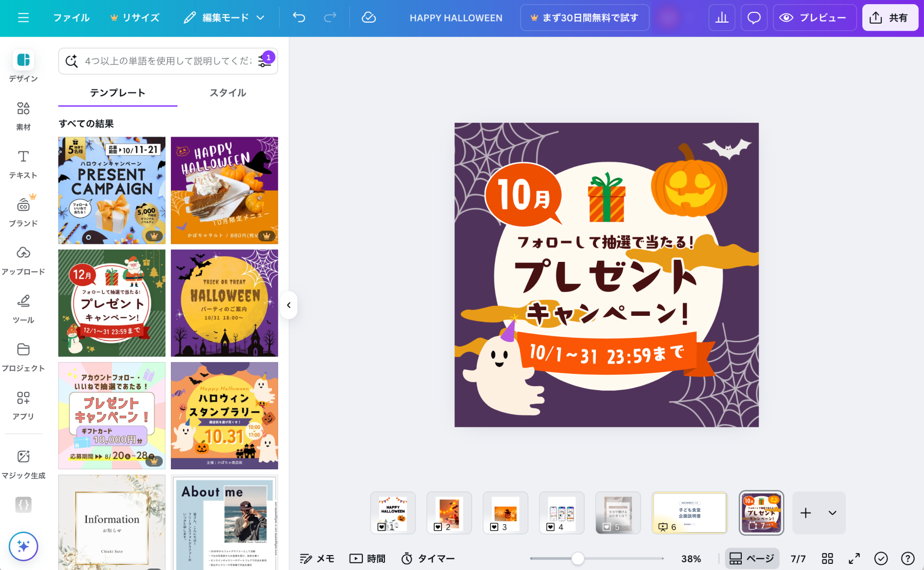Open the hamburger main menu
Screen dimensions: 924x570
pyautogui.click(x=23, y=18)
